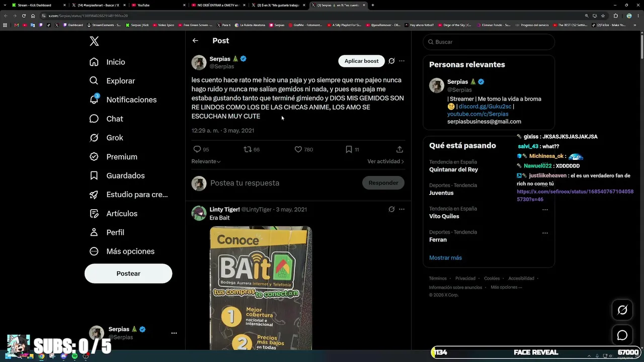The height and width of the screenshot is (362, 644).
Task: Open the Mostrar más trends link
Action: tap(445, 257)
